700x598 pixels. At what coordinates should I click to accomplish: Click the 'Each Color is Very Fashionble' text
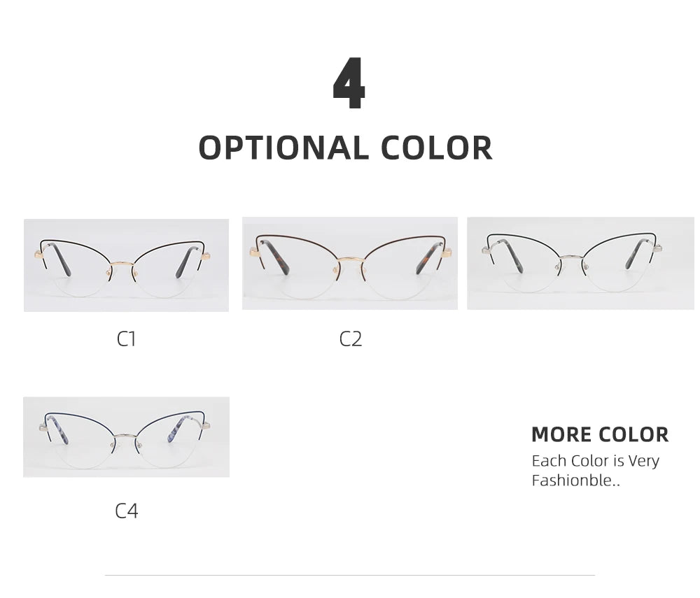point(595,470)
